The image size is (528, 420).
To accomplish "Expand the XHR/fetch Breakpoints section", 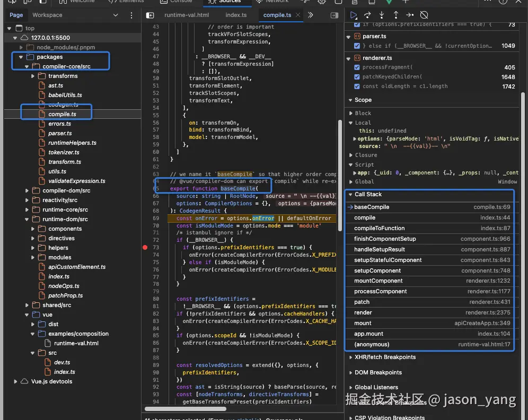I will 384,357.
